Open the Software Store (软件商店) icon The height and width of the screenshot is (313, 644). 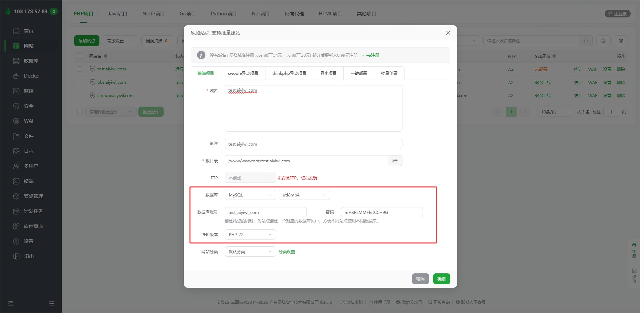pyautogui.click(x=16, y=226)
